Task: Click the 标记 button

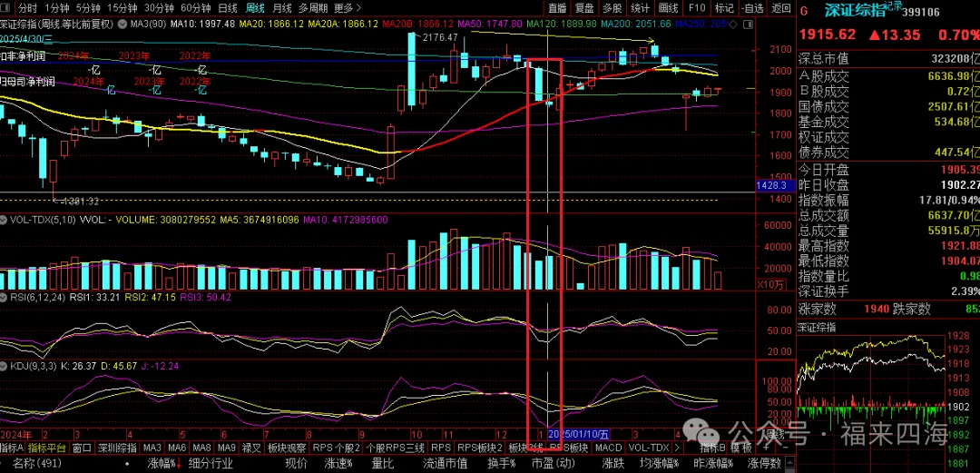Action: pos(724,9)
